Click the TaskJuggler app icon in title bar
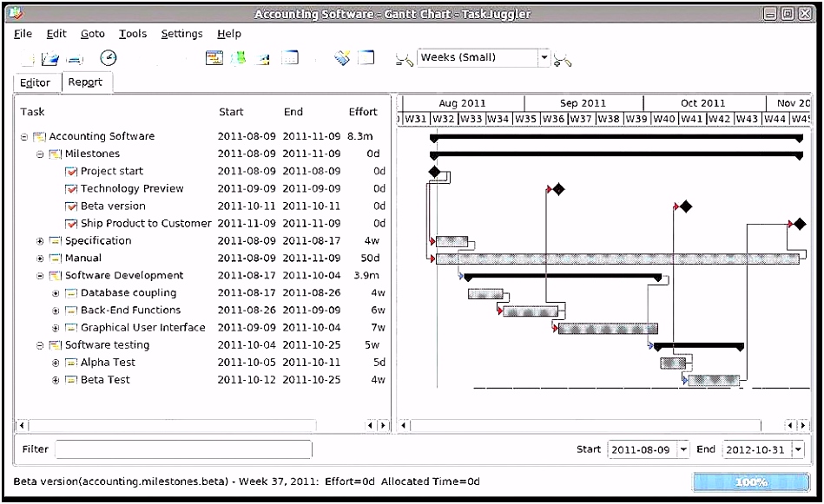The width and height of the screenshot is (824, 504). pyautogui.click(x=16, y=13)
